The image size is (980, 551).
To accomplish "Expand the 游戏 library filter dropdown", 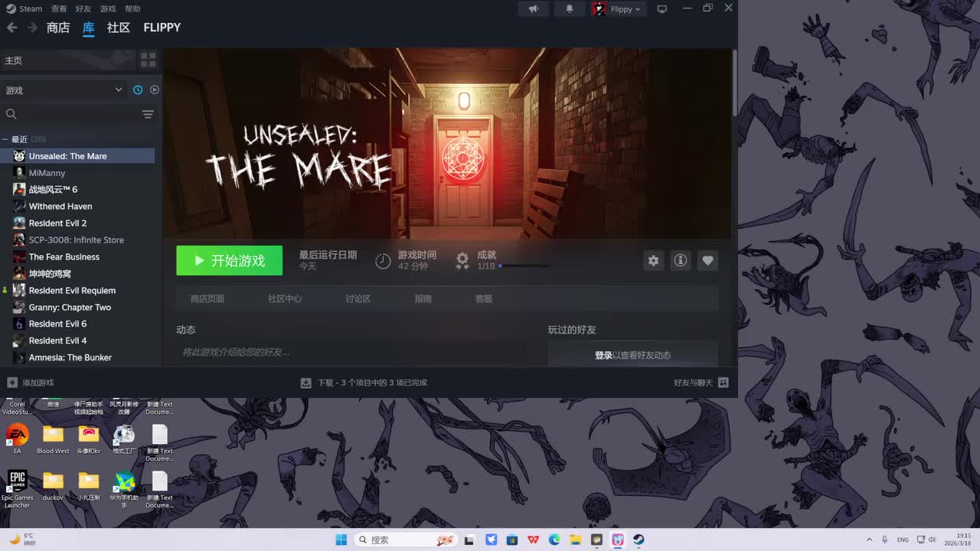I will (x=64, y=90).
